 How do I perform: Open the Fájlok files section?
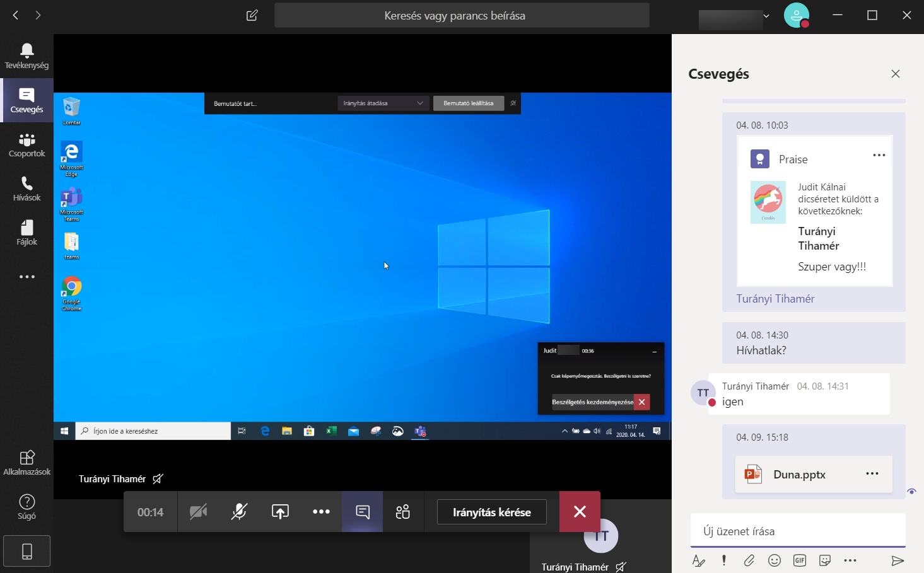click(26, 233)
